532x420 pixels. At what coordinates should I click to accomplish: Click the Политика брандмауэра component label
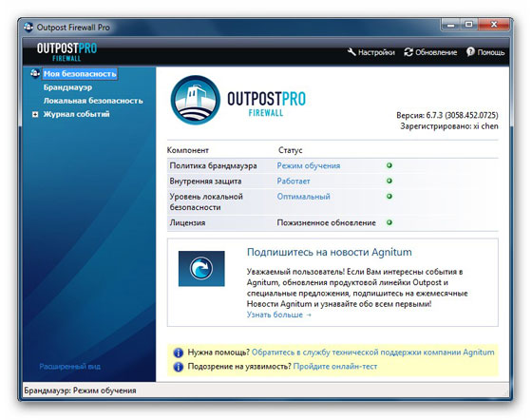[213, 166]
